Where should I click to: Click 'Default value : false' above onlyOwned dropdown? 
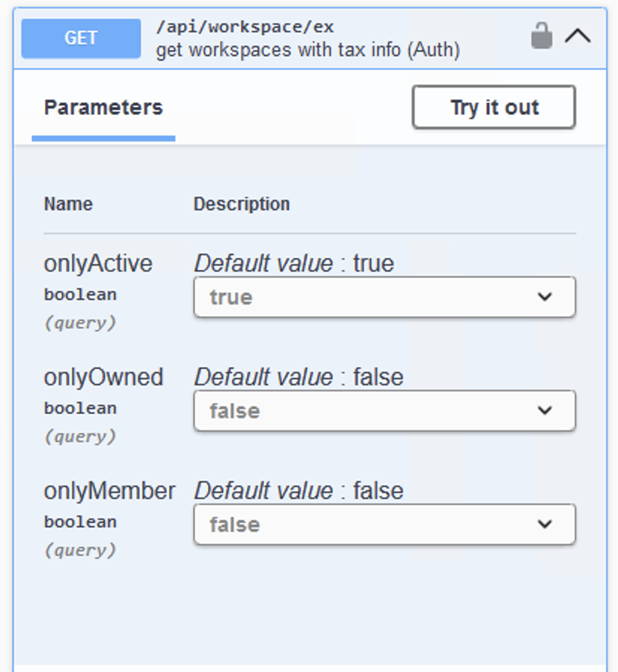pos(299,377)
